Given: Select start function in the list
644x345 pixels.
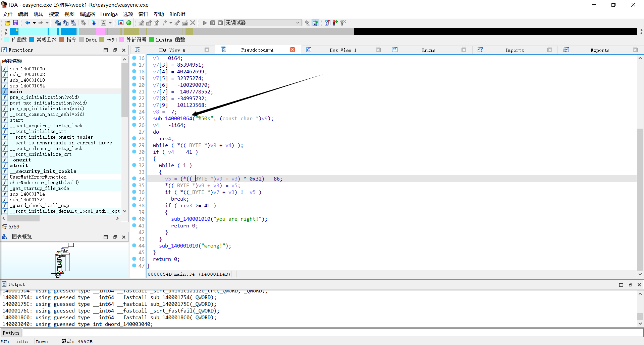Looking at the screenshot, I should tap(16, 120).
